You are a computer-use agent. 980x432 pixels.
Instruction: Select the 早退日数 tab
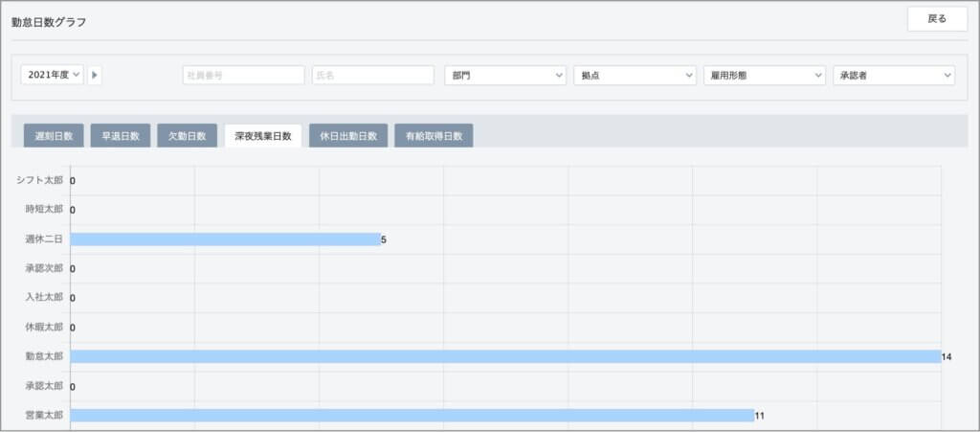click(121, 136)
